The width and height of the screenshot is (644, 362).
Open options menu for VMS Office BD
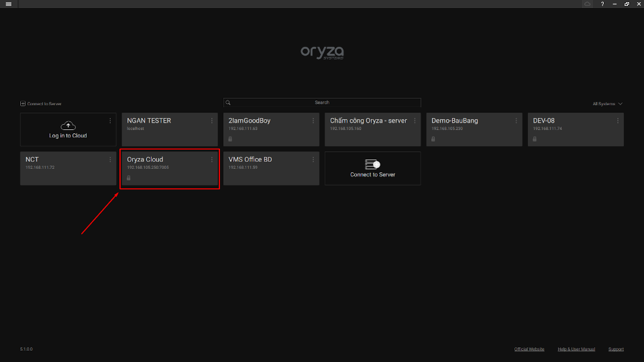pos(313,160)
